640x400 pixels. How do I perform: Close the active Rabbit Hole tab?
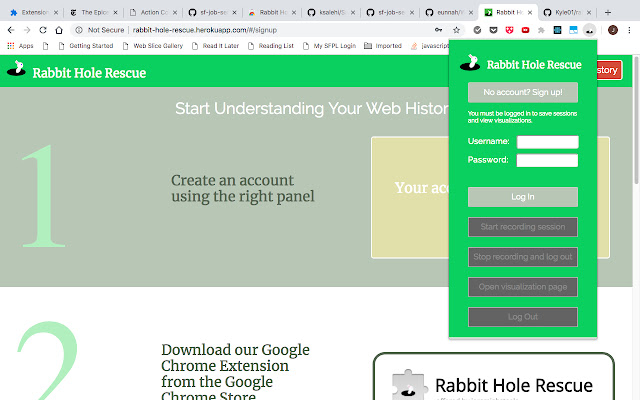tap(530, 13)
